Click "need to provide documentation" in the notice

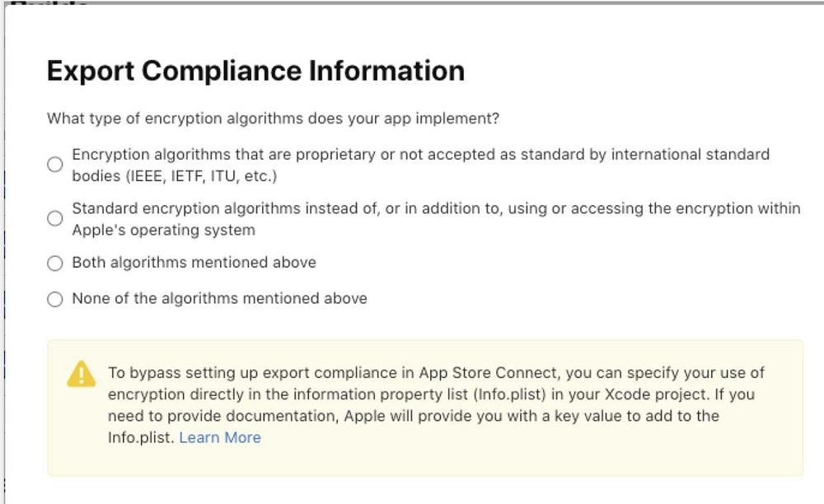[214, 417]
